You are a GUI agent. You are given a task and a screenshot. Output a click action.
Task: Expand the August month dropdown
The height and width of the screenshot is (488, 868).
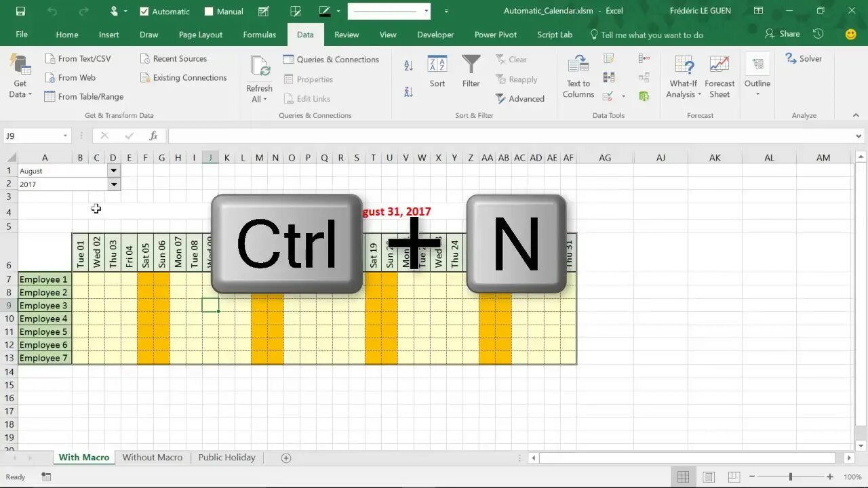(x=114, y=171)
